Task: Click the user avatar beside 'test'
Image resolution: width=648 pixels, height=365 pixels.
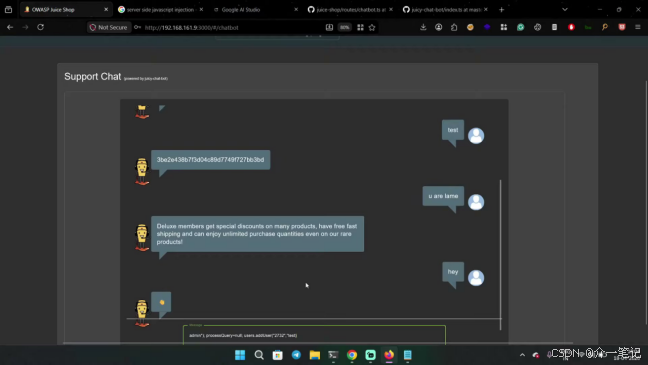Action: (x=476, y=136)
